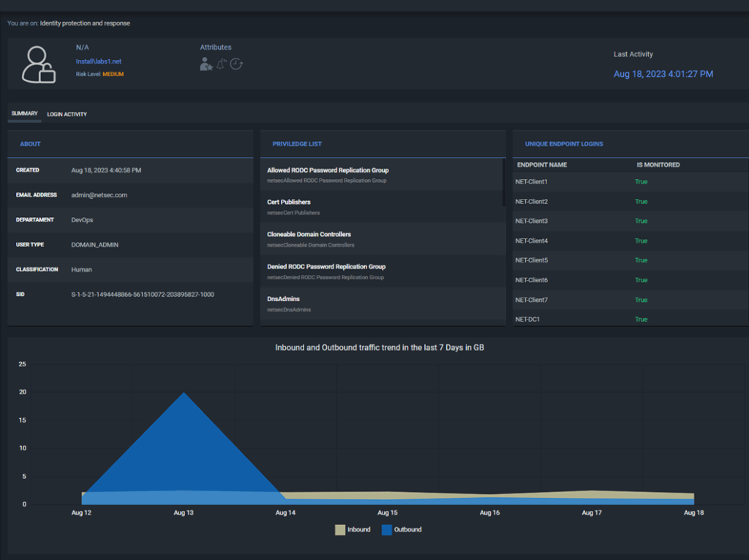The height and width of the screenshot is (560, 749).
Task: Open the Install\labs1.net account link
Action: [93, 61]
